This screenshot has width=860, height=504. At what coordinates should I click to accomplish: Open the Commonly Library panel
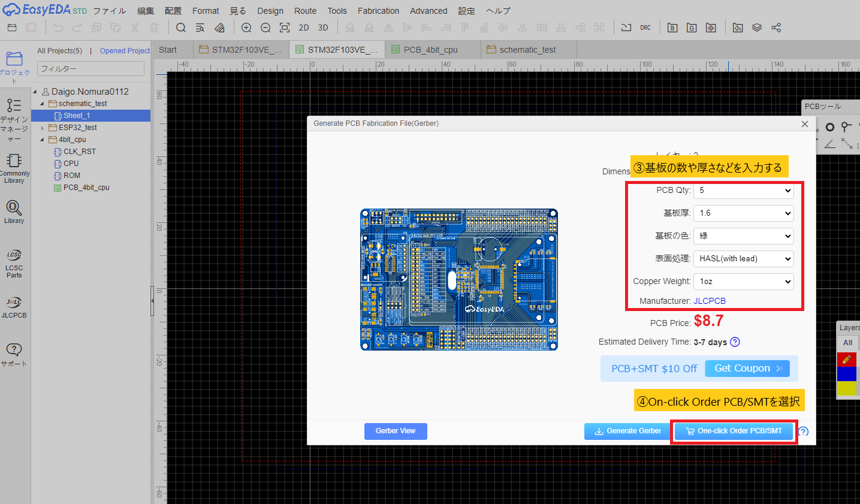(14, 167)
